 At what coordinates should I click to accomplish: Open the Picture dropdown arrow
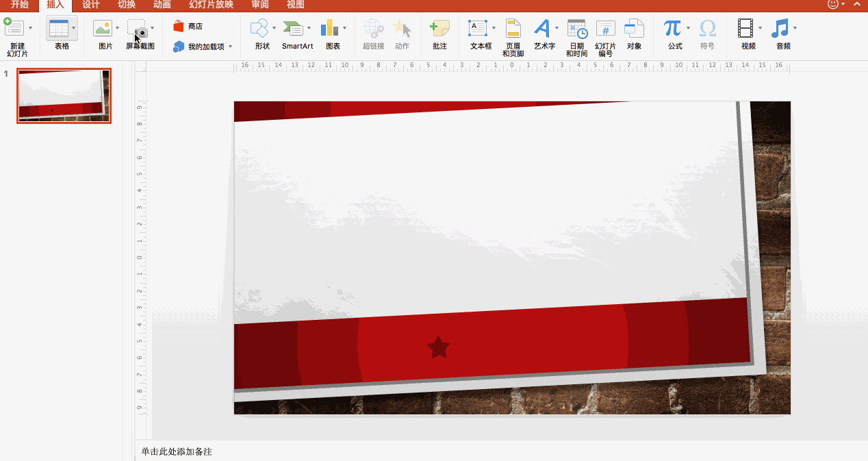tap(118, 28)
